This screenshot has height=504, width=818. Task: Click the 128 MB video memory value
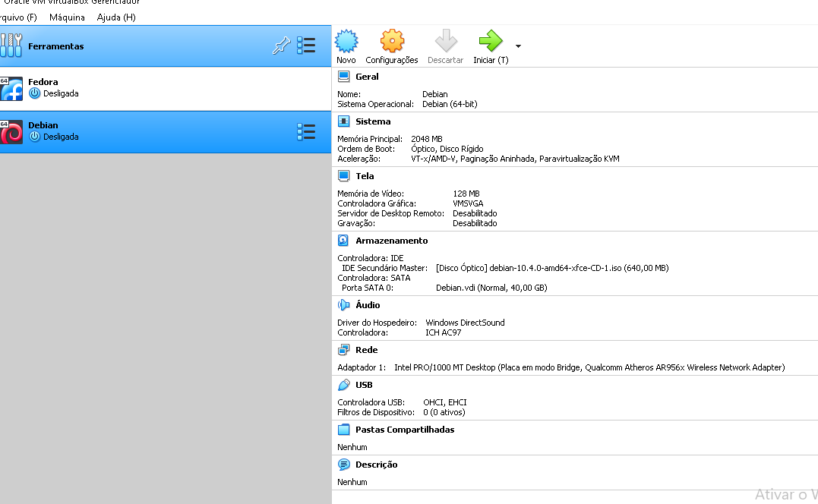466,194
